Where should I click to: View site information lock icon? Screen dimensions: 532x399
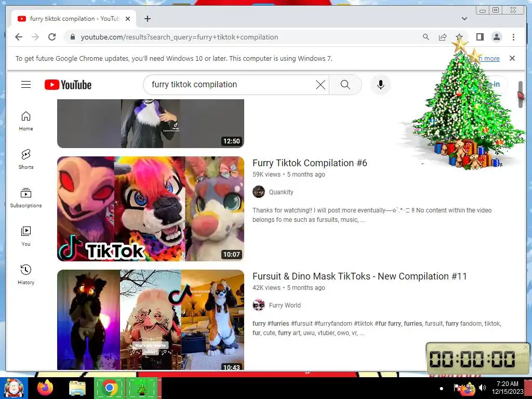[72, 37]
